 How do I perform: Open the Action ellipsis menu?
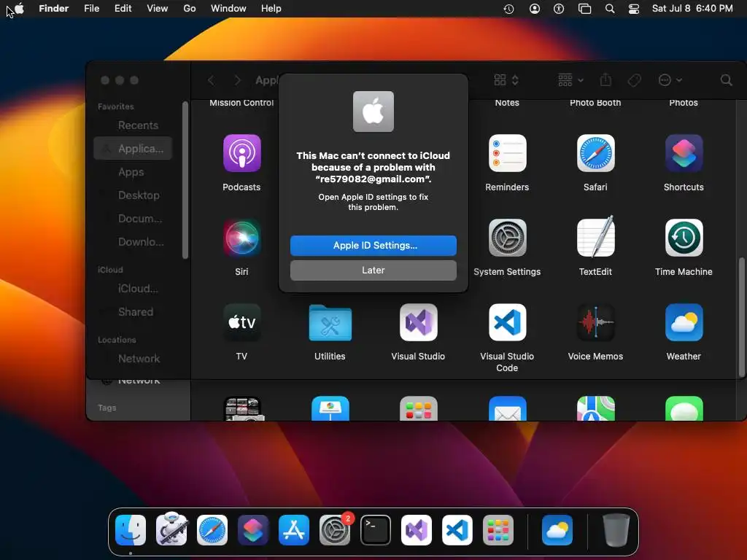(670, 80)
